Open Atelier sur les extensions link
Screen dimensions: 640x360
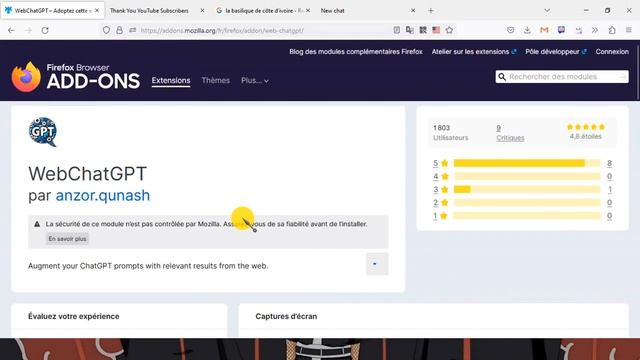pyautogui.click(x=474, y=52)
